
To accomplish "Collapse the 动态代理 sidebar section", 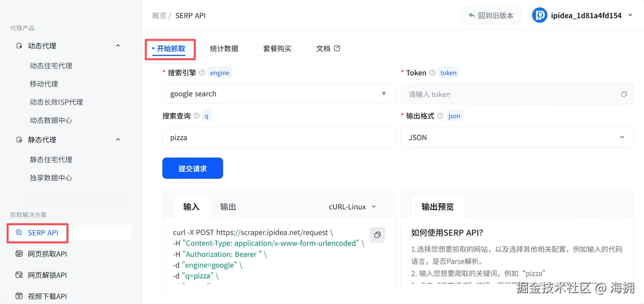I will (x=118, y=45).
